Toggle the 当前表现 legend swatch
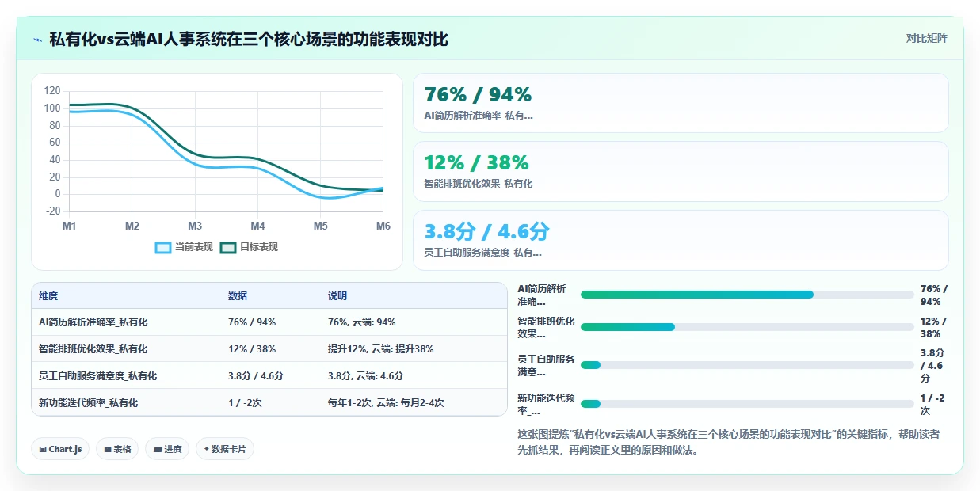The height and width of the screenshot is (491, 980). click(163, 247)
